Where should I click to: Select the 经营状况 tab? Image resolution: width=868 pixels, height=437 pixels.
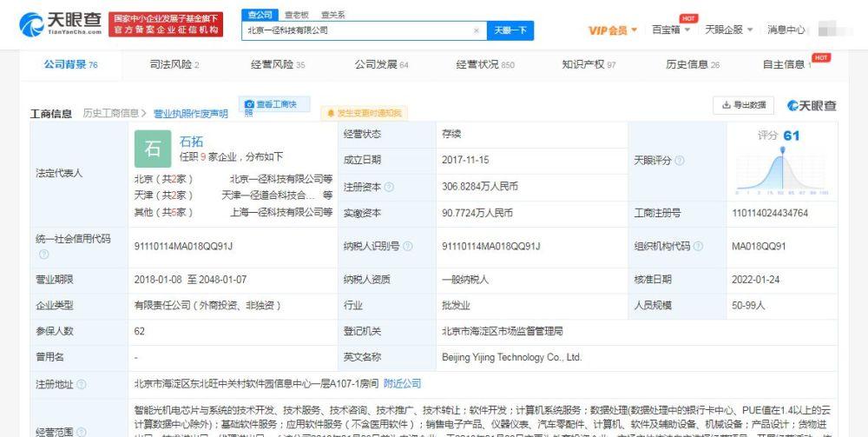pos(485,65)
